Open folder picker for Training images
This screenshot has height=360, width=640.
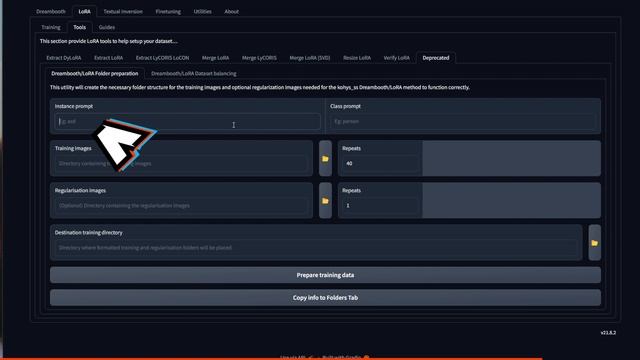pos(325,158)
